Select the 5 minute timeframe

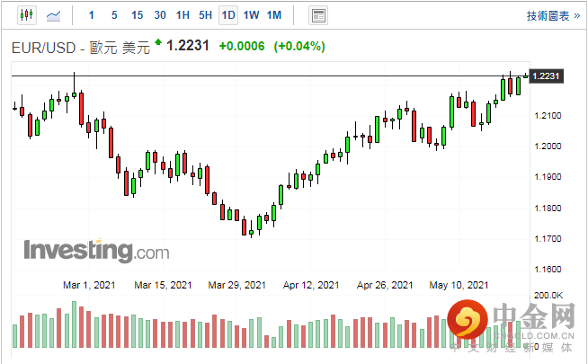114,15
